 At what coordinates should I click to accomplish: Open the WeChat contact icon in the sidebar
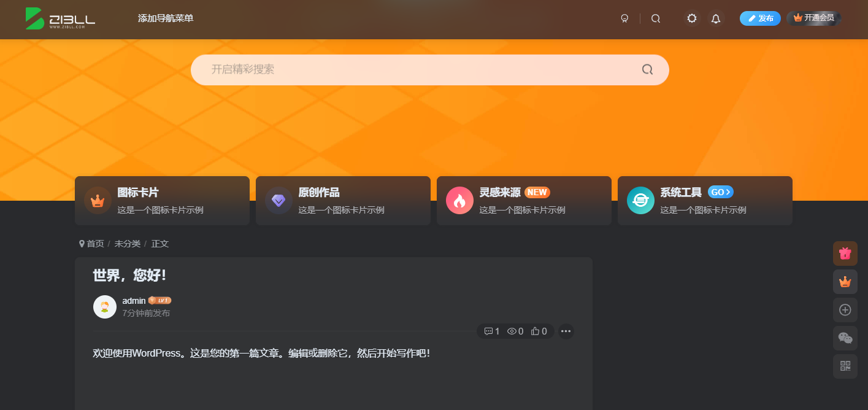[x=845, y=338]
